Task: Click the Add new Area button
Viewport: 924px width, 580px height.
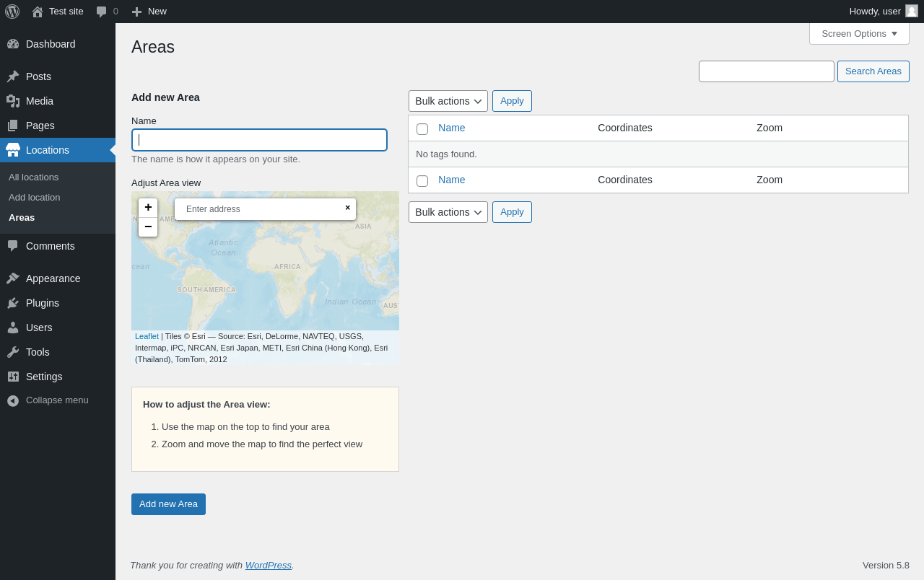Action: (168, 504)
